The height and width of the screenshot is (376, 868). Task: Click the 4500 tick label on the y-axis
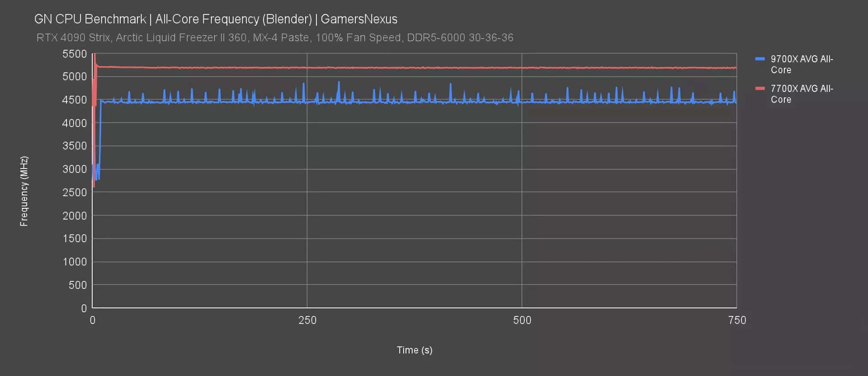(x=75, y=100)
